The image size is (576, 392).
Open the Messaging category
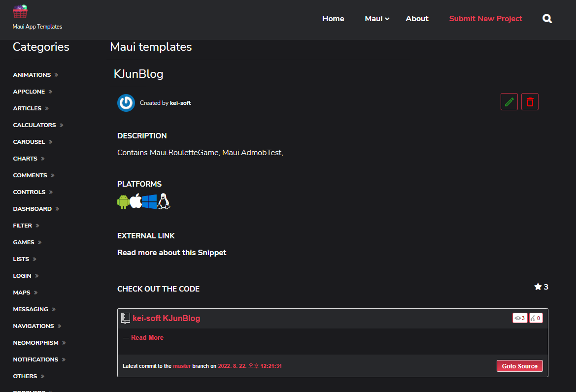pyautogui.click(x=34, y=309)
